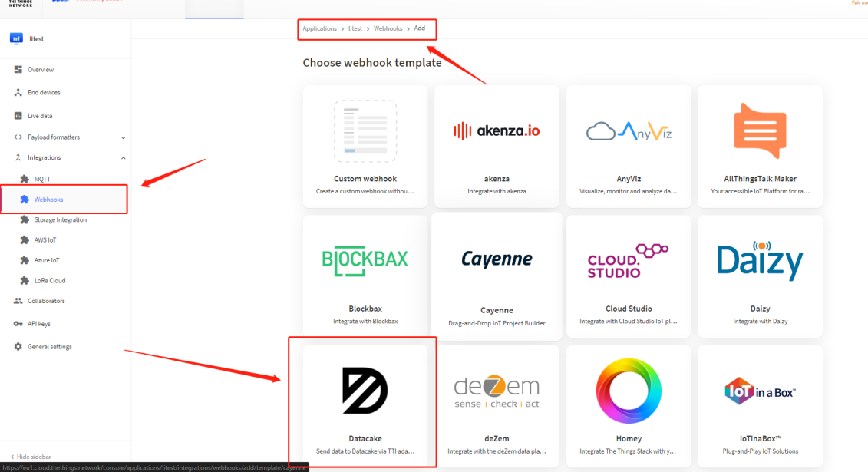Image resolution: width=868 pixels, height=472 pixels.
Task: Click the API keys key icon
Action: [x=18, y=324]
